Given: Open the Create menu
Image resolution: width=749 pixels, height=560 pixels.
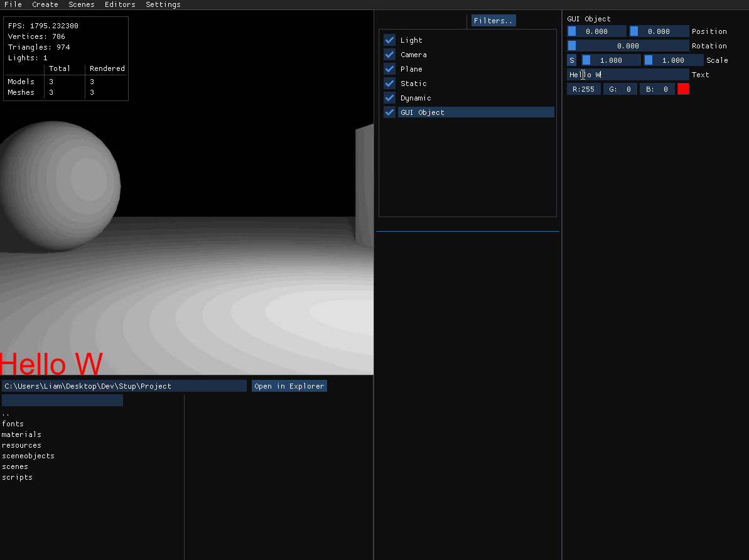Looking at the screenshot, I should click(45, 4).
